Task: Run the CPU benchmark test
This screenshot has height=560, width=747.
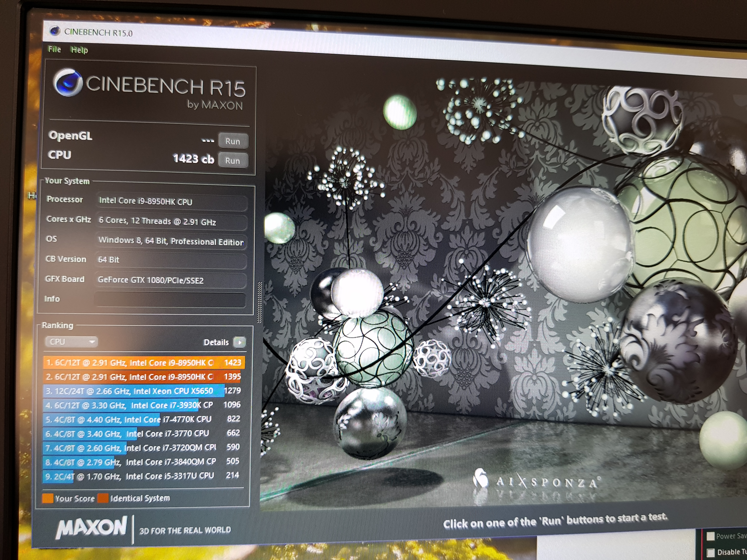Action: click(233, 160)
